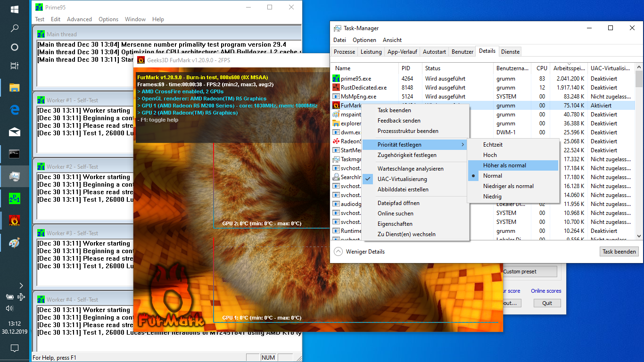Screen dimensions: 644x362
Task: Open the Mail app from taskbar
Action: pyautogui.click(x=15, y=132)
